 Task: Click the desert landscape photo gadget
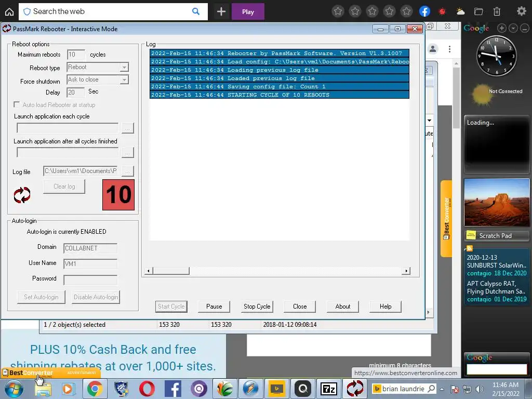click(496, 203)
